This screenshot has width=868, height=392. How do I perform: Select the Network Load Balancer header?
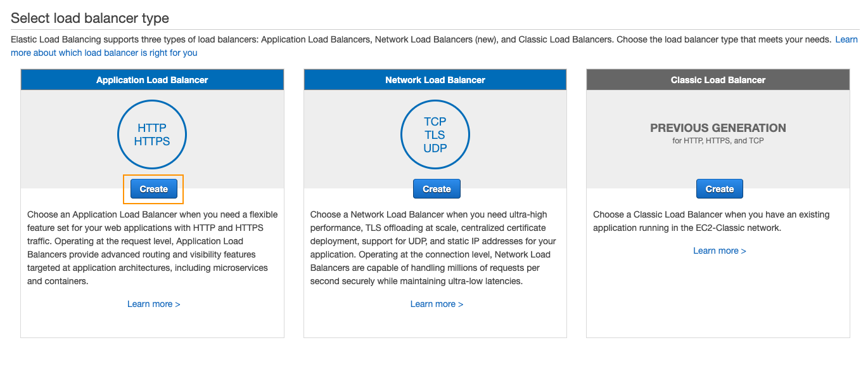(435, 80)
